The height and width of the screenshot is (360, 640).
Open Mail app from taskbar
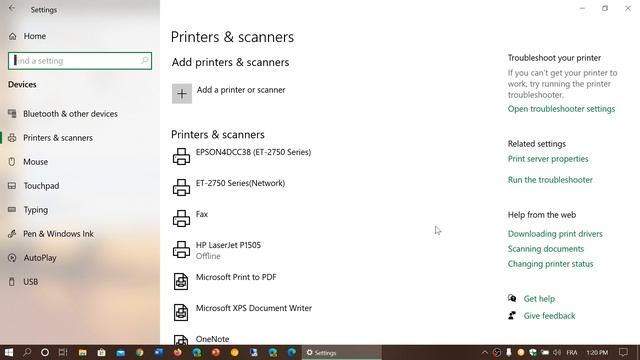click(121, 352)
